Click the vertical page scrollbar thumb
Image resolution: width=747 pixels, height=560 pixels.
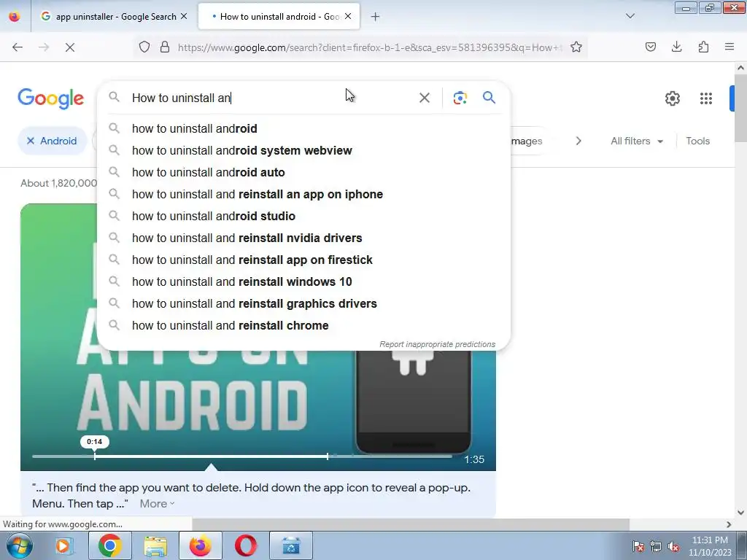click(x=740, y=108)
